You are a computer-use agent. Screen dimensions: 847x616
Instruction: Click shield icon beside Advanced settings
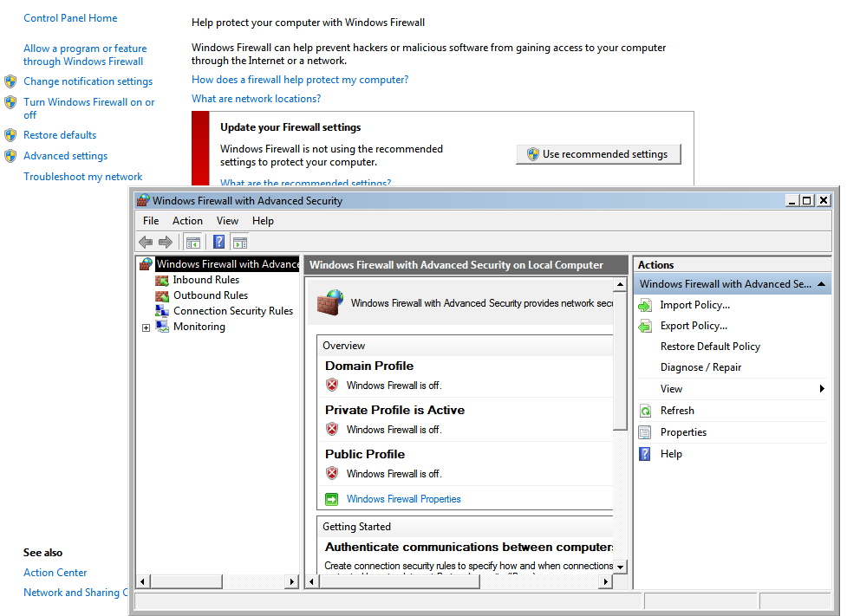tap(10, 156)
